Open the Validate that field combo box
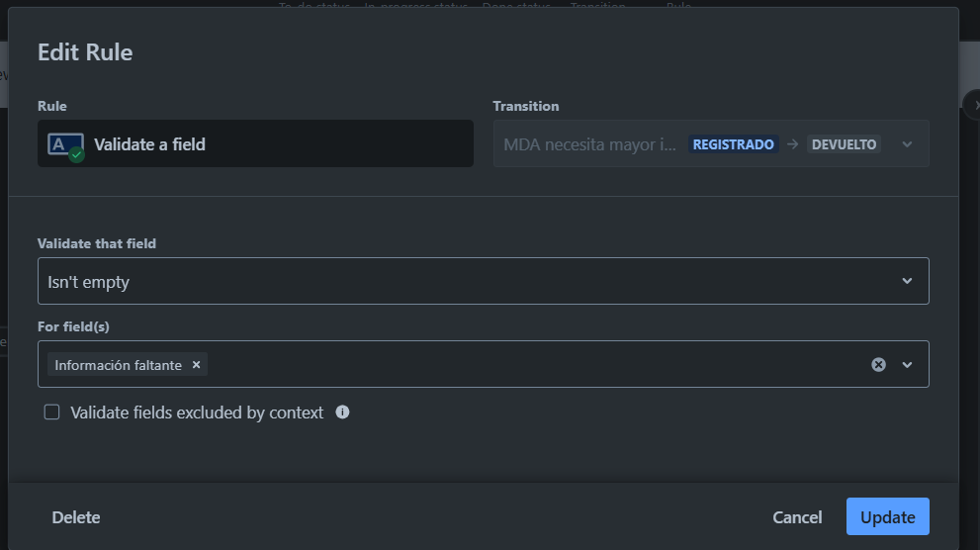The image size is (980, 550). click(484, 281)
